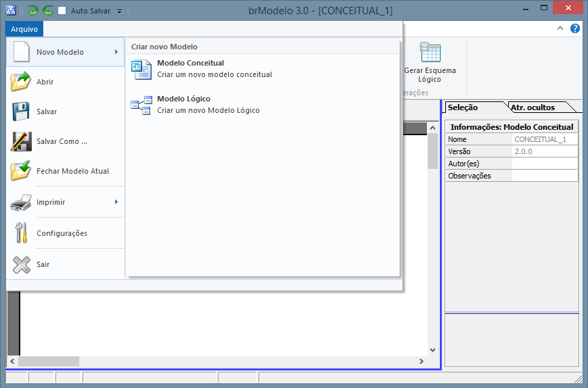Click the Fechar Modelo Atual folder icon

tap(20, 170)
